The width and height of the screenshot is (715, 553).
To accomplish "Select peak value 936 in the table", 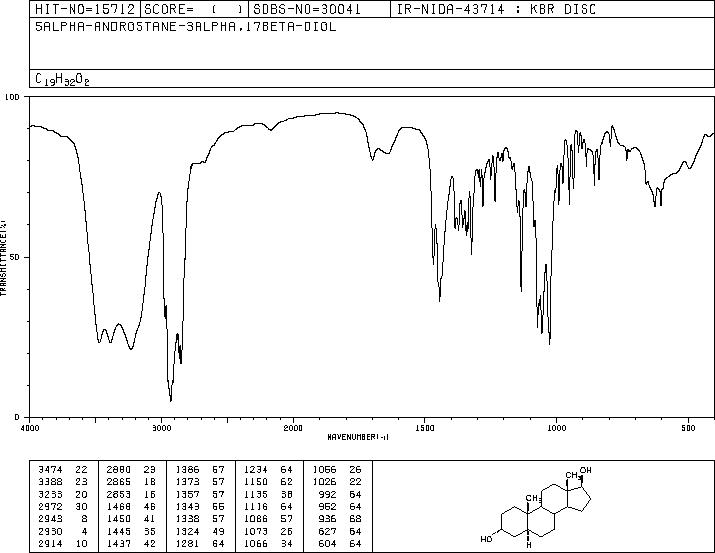I will [328, 519].
